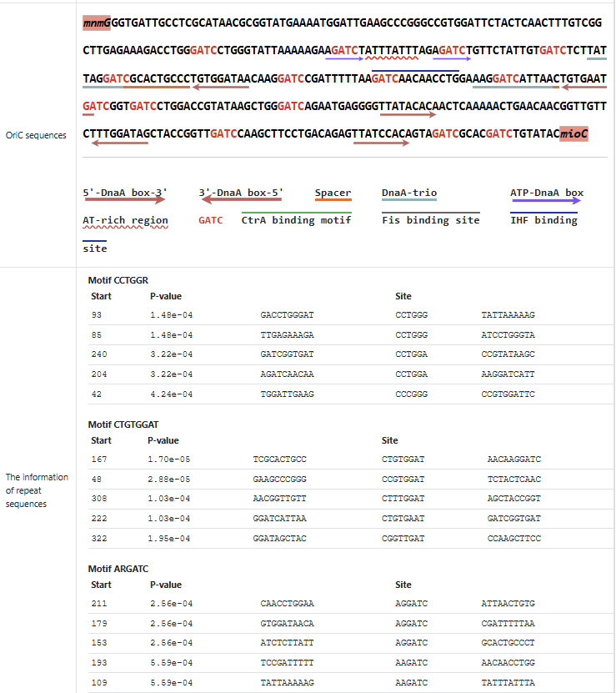The width and height of the screenshot is (616, 693).
Task: Select the 'OriC sequences' row label
Action: click(36, 135)
